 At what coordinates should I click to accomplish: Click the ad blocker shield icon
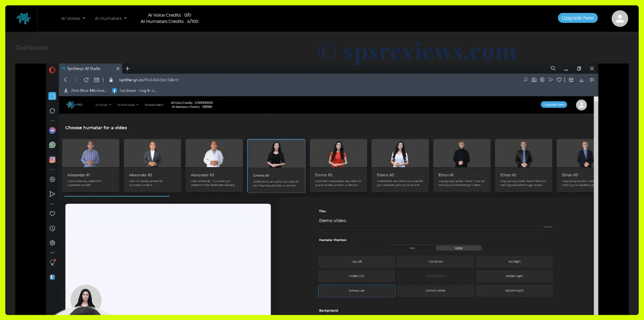click(542, 80)
